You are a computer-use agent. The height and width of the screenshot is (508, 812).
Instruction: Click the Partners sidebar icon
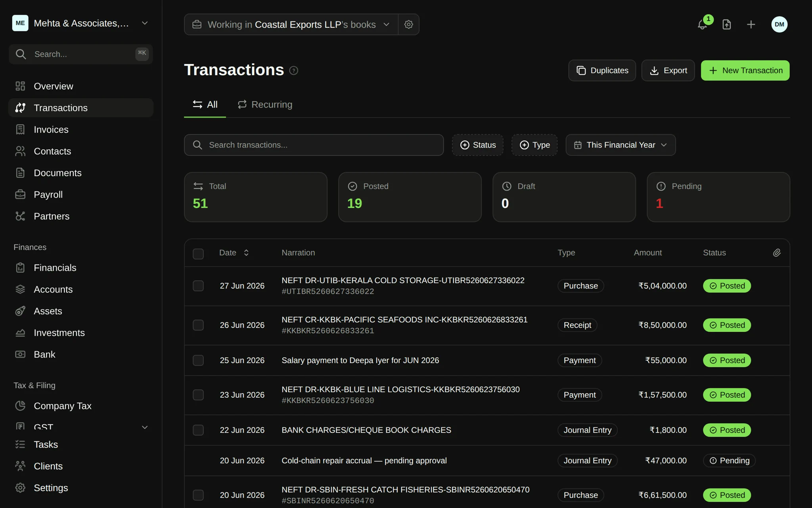click(x=20, y=216)
